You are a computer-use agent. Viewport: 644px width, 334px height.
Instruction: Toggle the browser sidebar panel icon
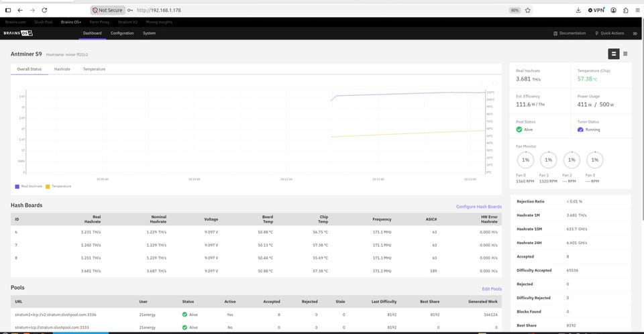8,10
